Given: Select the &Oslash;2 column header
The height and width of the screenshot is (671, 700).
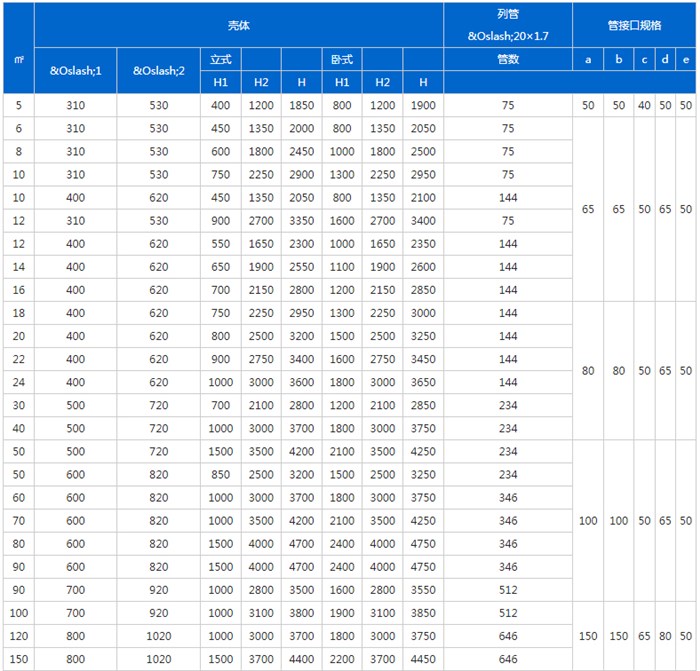Looking at the screenshot, I should point(157,71).
